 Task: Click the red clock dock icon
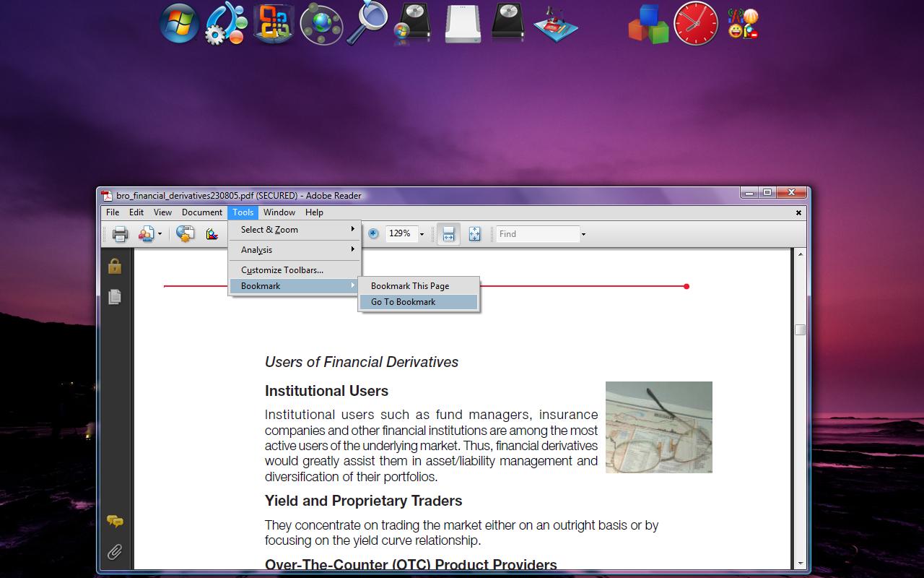(x=696, y=23)
